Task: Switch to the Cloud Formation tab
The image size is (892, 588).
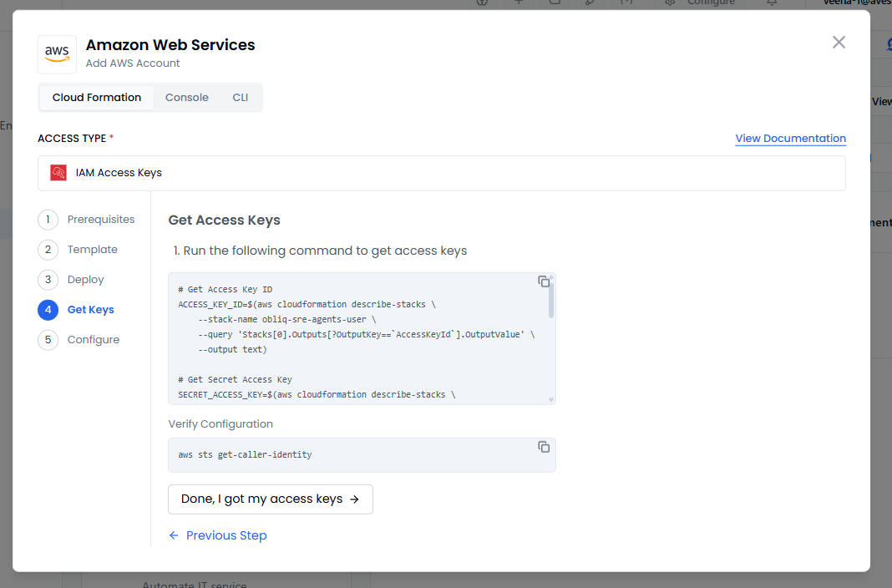Action: click(x=97, y=98)
